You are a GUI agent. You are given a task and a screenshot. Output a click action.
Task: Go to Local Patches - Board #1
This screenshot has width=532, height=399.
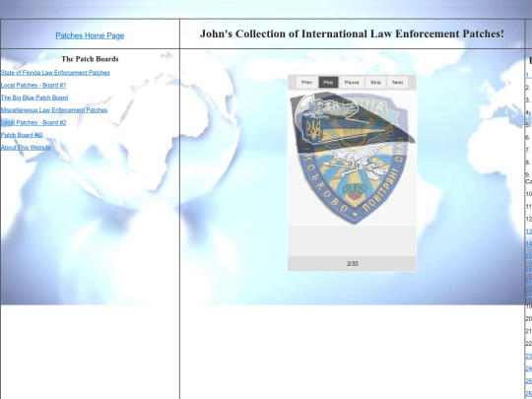(x=33, y=85)
